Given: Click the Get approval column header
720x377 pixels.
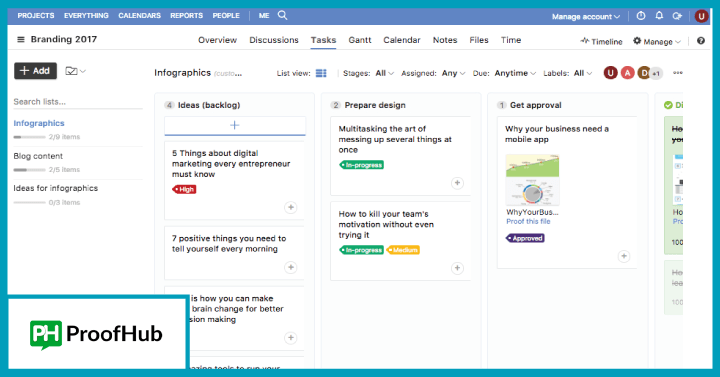Looking at the screenshot, I should [535, 105].
